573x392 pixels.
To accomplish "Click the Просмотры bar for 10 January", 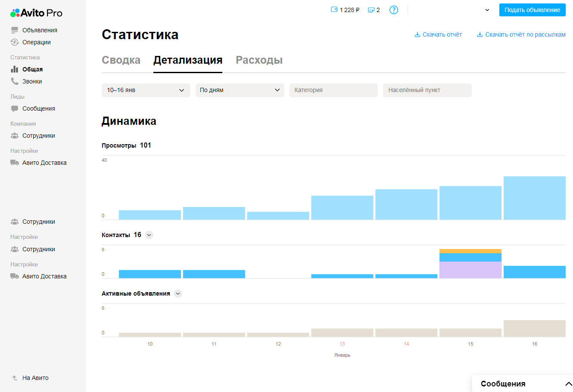I will (150, 215).
